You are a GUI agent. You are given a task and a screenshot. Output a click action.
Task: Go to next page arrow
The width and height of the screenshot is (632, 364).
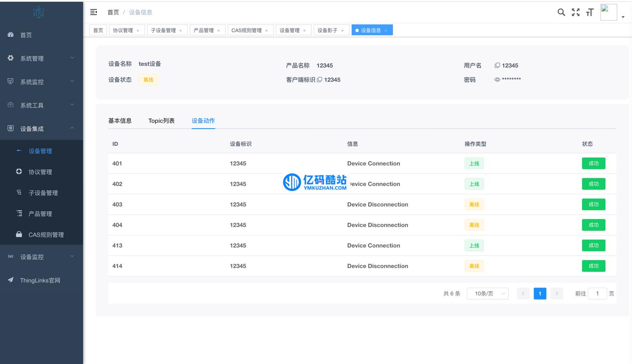click(x=557, y=294)
